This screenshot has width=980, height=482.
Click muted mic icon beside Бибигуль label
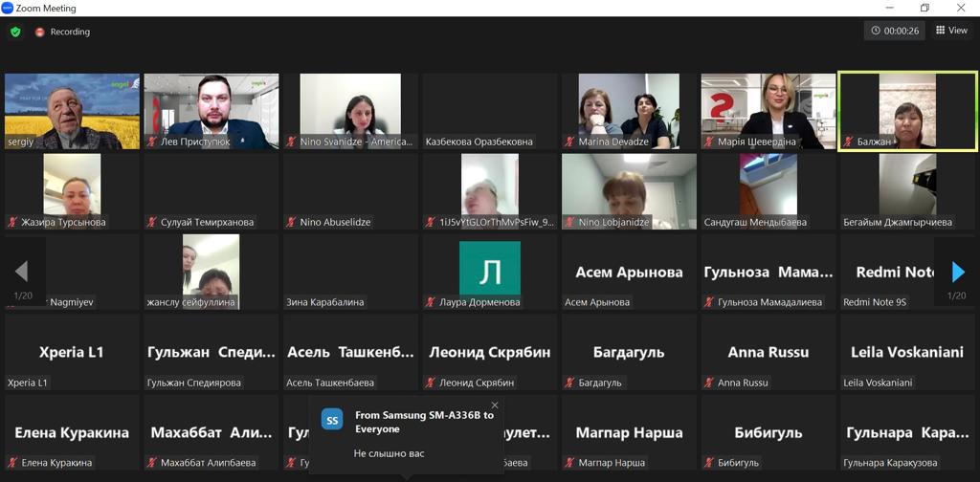pos(709,463)
